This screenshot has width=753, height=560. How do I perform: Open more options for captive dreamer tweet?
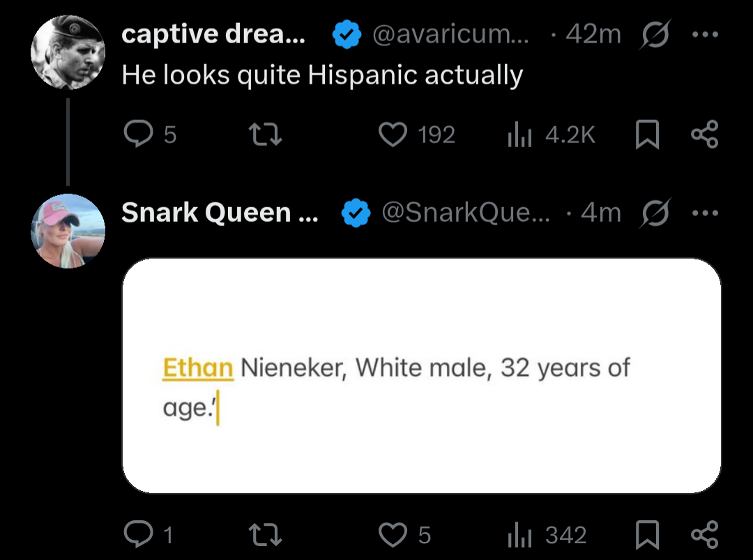704,34
